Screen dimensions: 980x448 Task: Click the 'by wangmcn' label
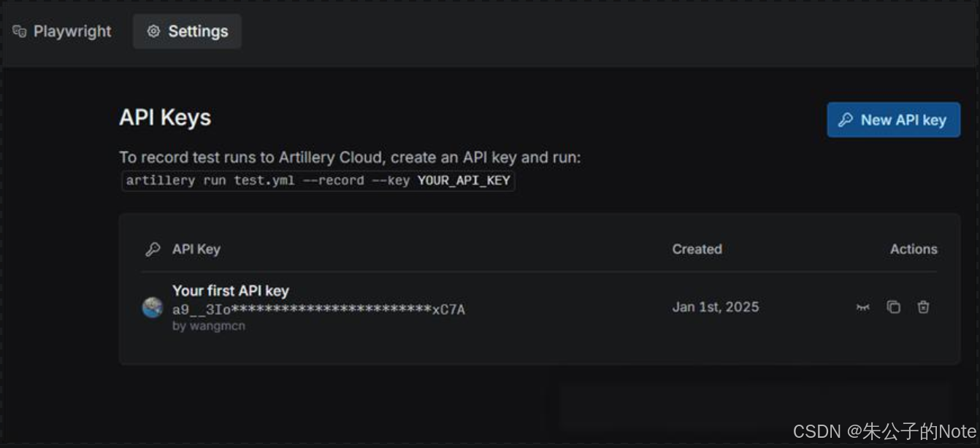coord(209,326)
